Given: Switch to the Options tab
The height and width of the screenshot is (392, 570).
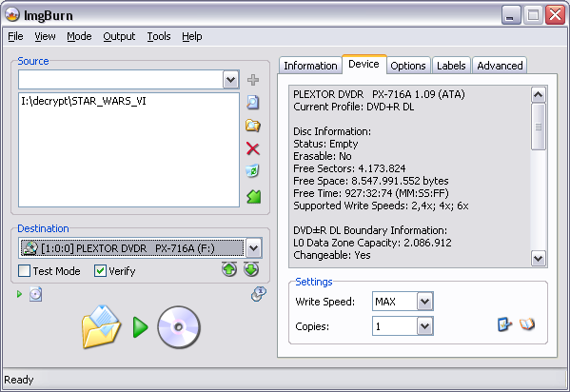Looking at the screenshot, I should 408,66.
